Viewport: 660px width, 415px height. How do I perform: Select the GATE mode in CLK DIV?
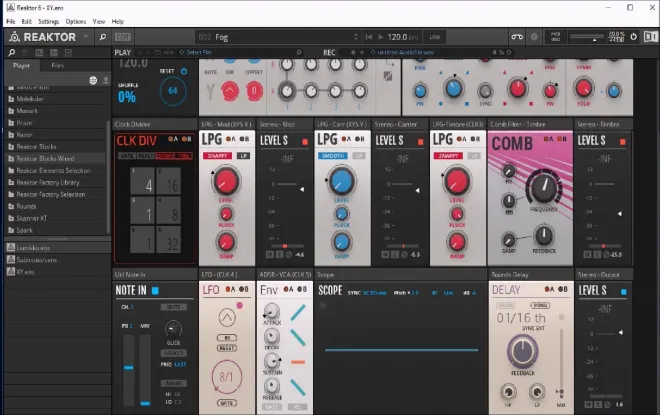click(x=127, y=156)
